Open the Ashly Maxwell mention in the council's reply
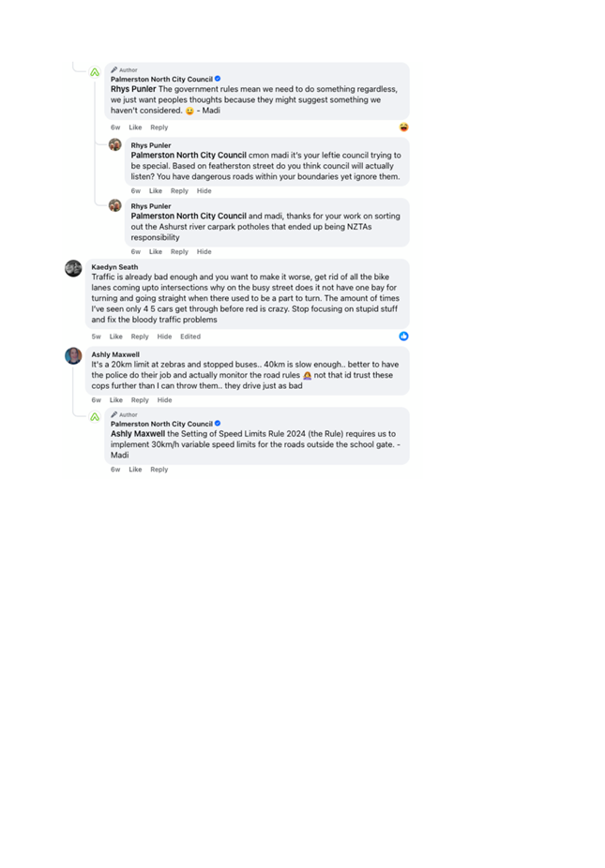The image size is (605, 868). (137, 434)
